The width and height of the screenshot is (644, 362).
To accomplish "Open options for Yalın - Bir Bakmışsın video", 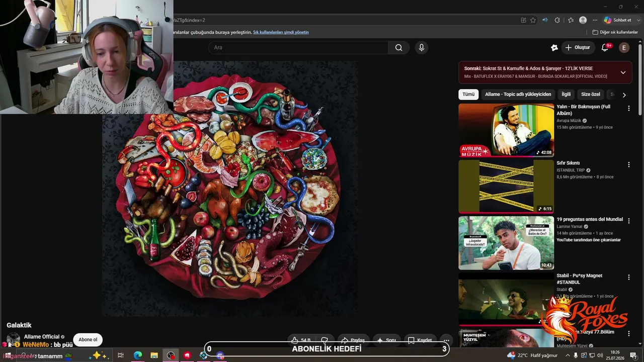I will [x=628, y=108].
